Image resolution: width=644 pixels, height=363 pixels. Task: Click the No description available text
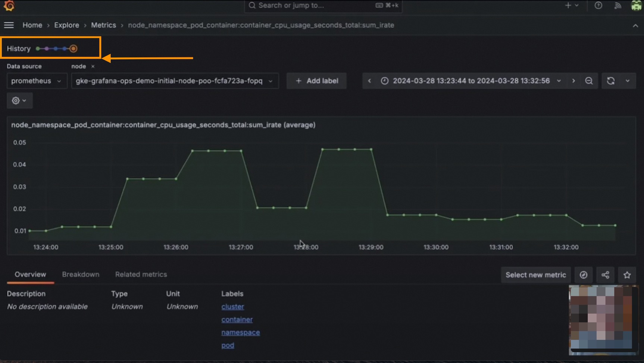click(47, 307)
